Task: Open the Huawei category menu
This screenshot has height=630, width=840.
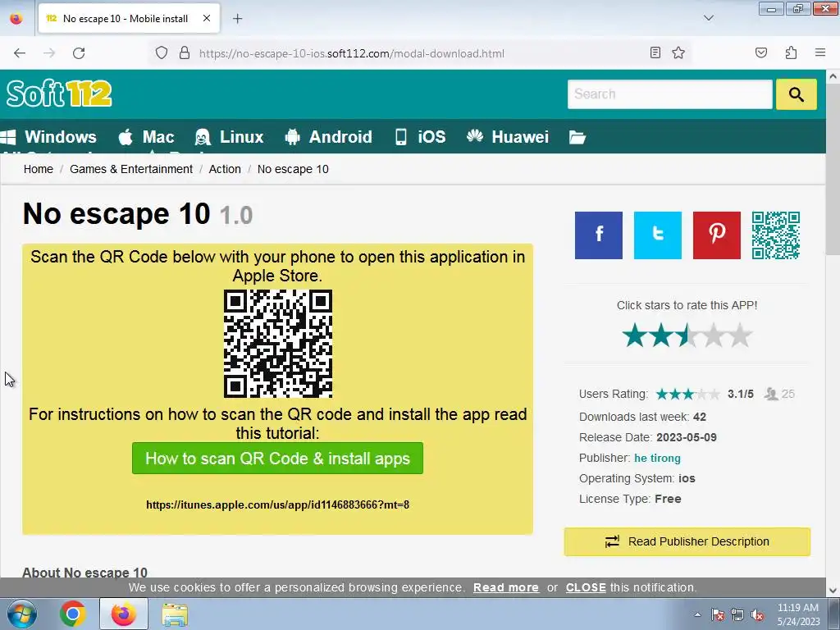Action: tap(507, 137)
